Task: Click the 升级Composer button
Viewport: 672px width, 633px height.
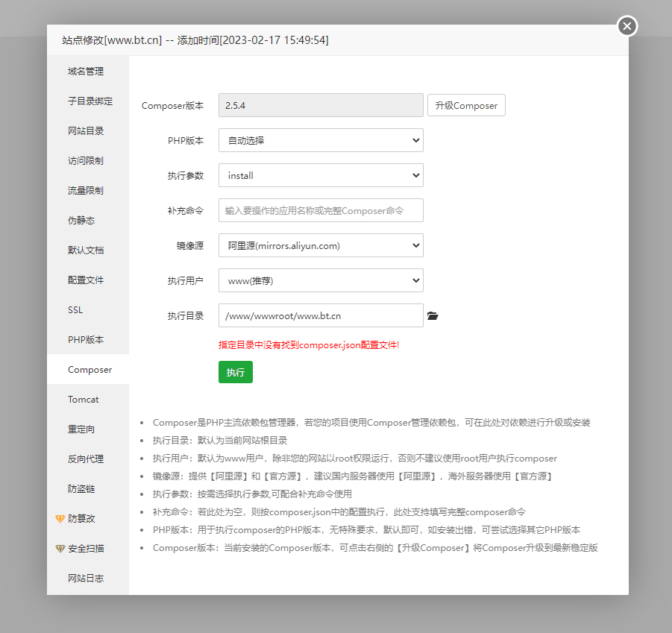Action: 466,106
